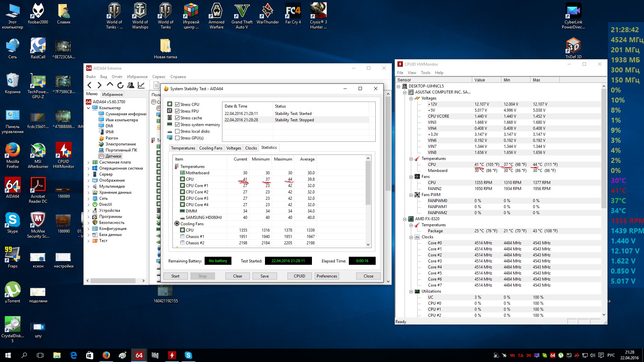
Task: Open the Сервис menu in AIDA64
Action: click(x=159, y=77)
